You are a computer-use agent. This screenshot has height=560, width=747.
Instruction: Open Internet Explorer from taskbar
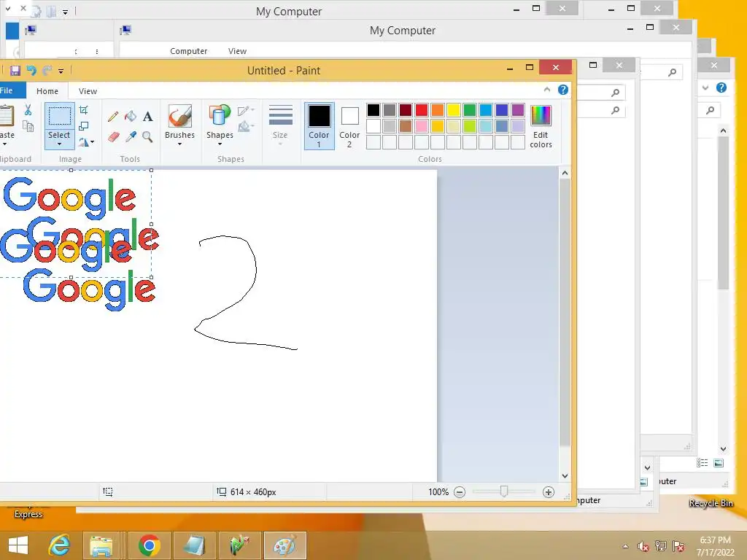pos(59,545)
